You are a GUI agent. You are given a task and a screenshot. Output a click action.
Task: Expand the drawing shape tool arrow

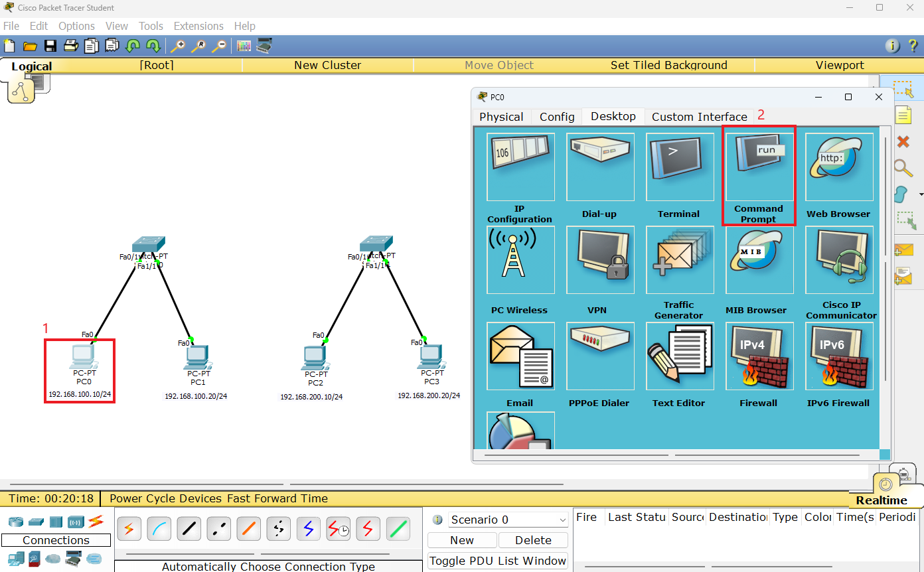[921, 194]
